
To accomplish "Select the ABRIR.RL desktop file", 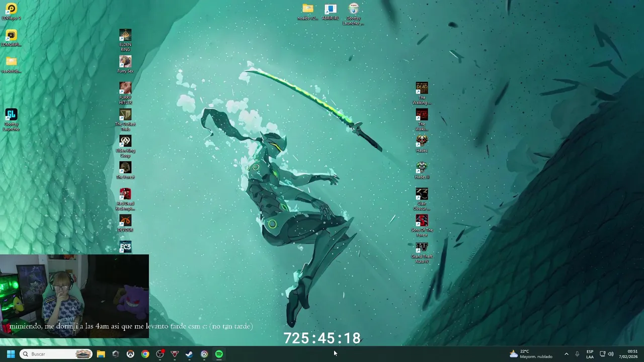I will pyautogui.click(x=331, y=12).
